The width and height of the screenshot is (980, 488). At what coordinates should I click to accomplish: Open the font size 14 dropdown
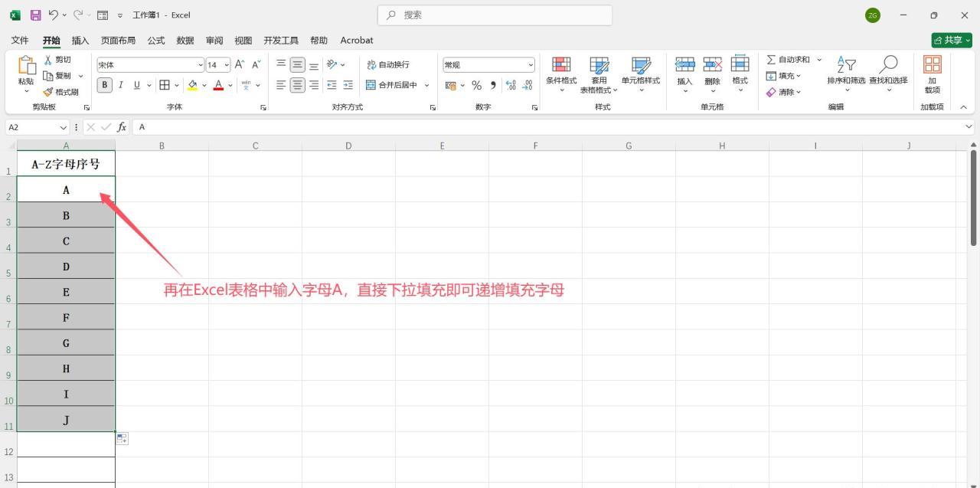point(227,65)
